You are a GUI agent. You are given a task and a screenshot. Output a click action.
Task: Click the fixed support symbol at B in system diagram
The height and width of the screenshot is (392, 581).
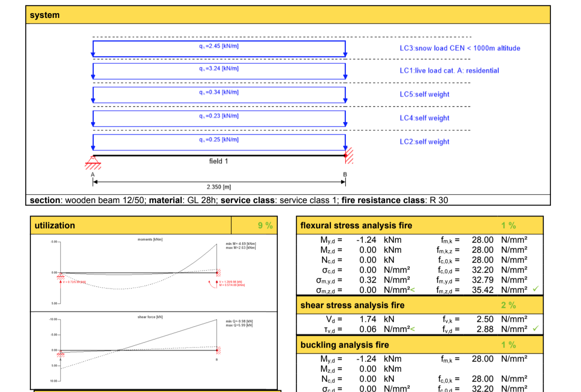(348, 156)
